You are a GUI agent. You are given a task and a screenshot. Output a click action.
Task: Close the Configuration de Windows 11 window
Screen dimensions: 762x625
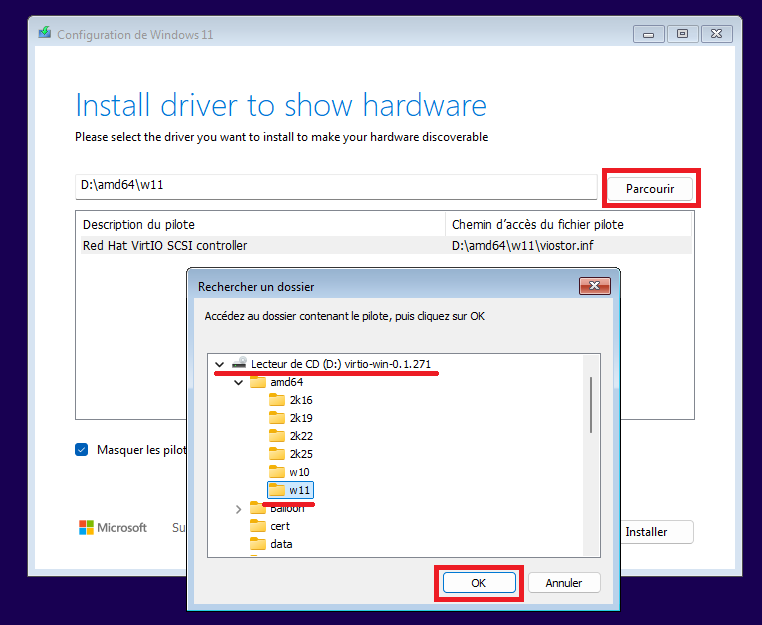[716, 34]
